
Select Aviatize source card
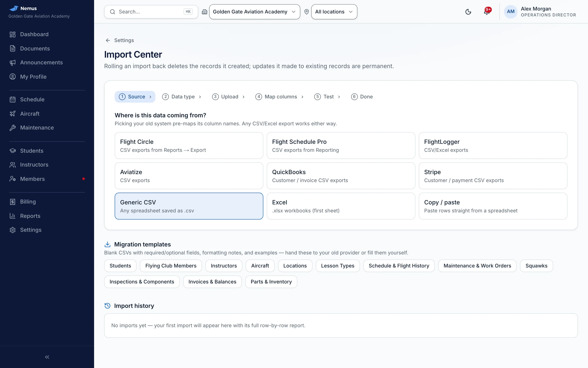tap(189, 176)
